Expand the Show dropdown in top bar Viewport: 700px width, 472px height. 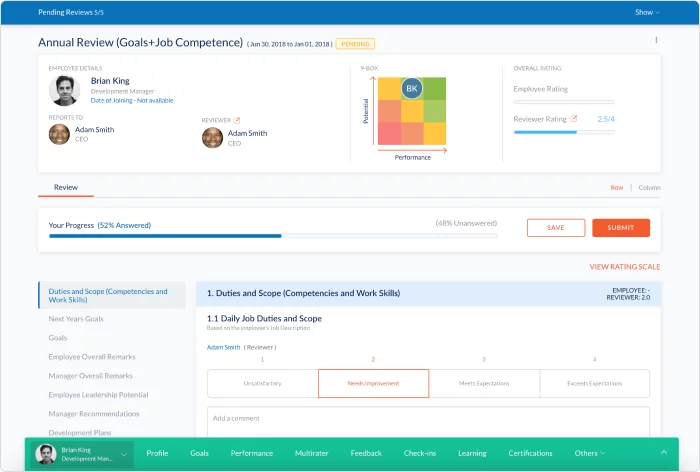coord(647,13)
